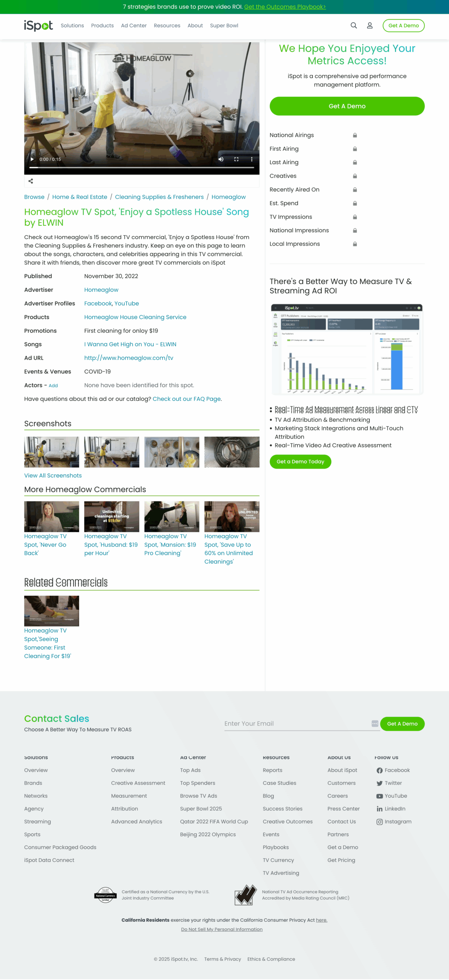Open Creative Assessment footer link
This screenshot has height=980, width=449.
click(x=138, y=783)
